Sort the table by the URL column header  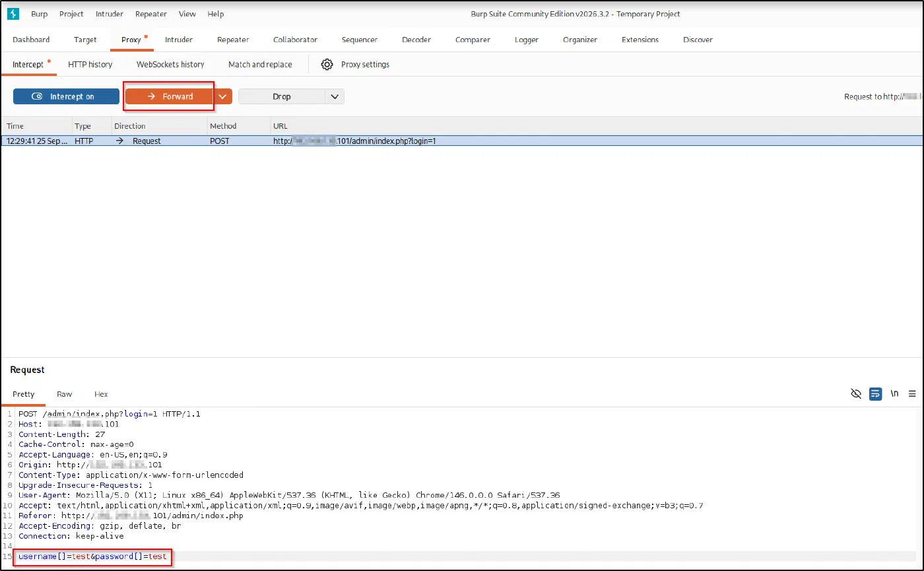pyautogui.click(x=597, y=126)
